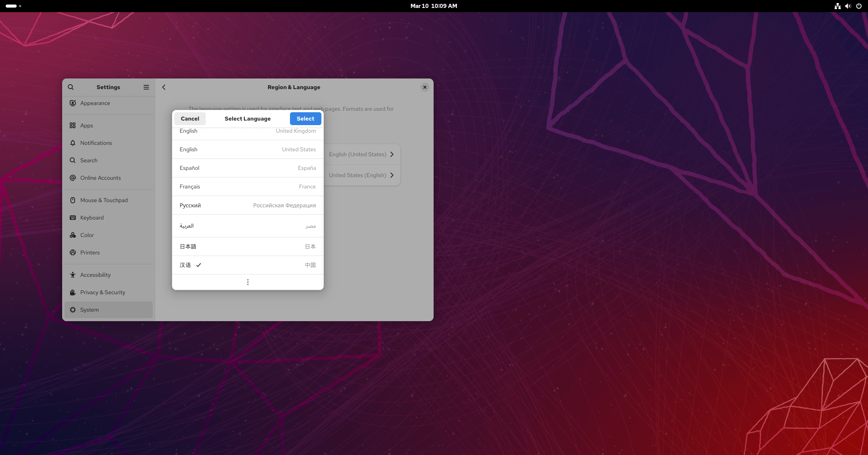Click the Search sidebar magnifier icon
The height and width of the screenshot is (455, 868).
pos(73,160)
